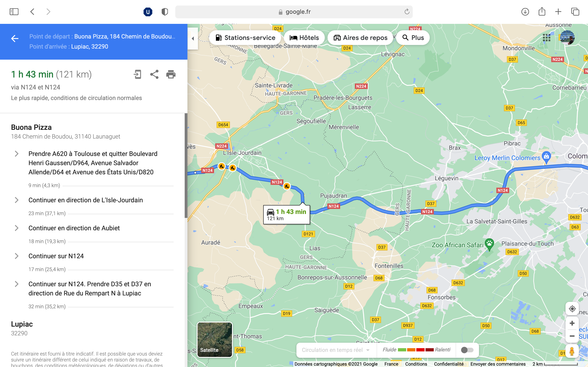
Task: Zoom in the map
Action: click(x=572, y=323)
